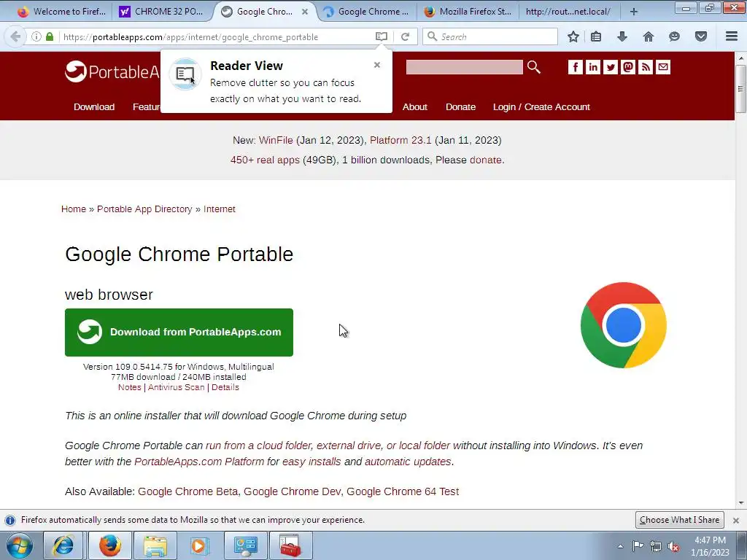This screenshot has width=747, height=560.
Task: Open the Download menu item
Action: point(94,107)
